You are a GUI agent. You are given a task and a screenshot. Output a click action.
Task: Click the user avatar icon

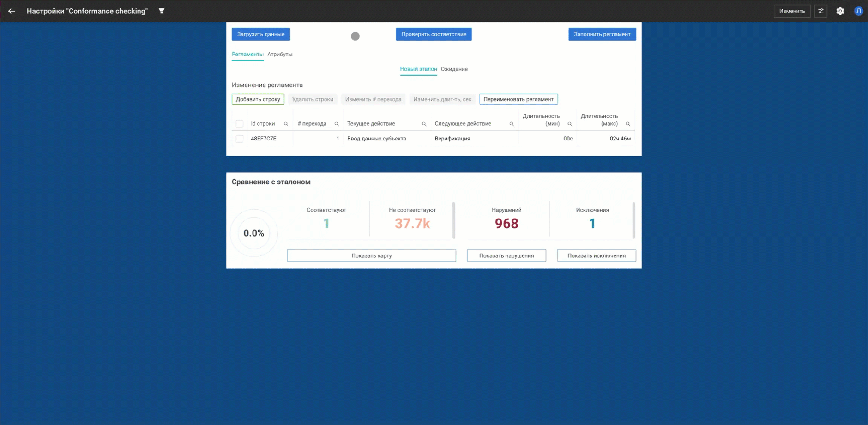pyautogui.click(x=858, y=11)
